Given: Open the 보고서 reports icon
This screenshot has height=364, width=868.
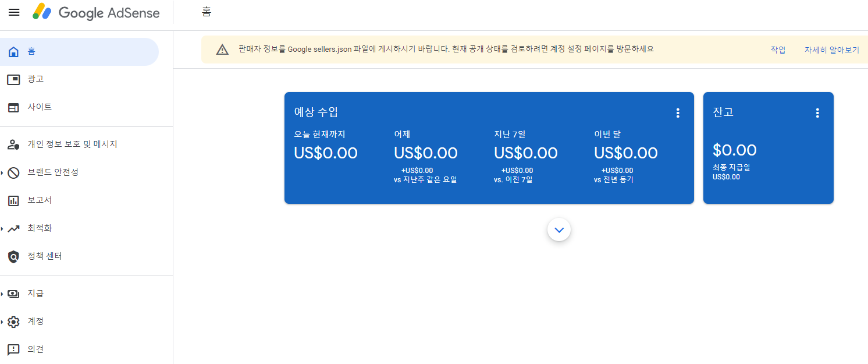Looking at the screenshot, I should pos(13,200).
